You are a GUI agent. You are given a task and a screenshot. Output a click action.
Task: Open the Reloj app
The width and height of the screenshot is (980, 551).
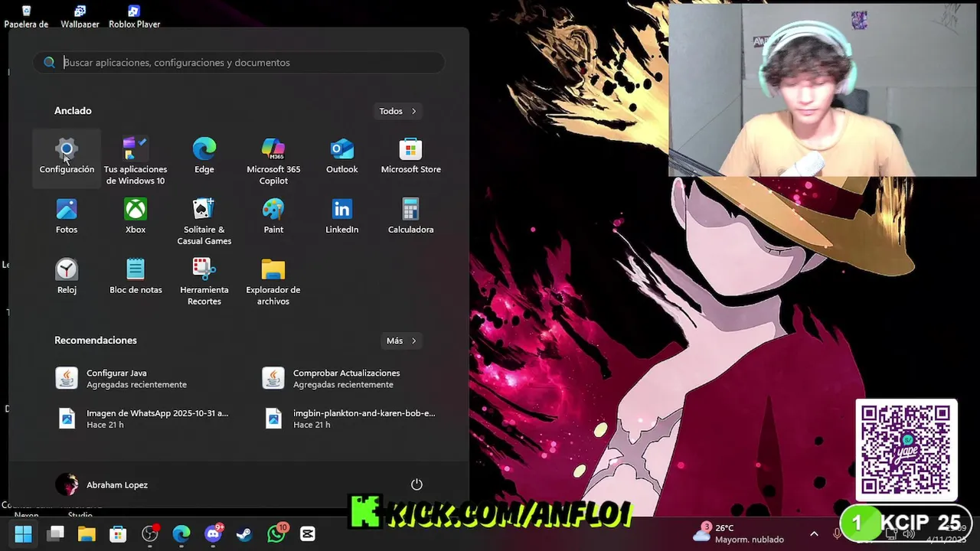pyautogui.click(x=67, y=277)
